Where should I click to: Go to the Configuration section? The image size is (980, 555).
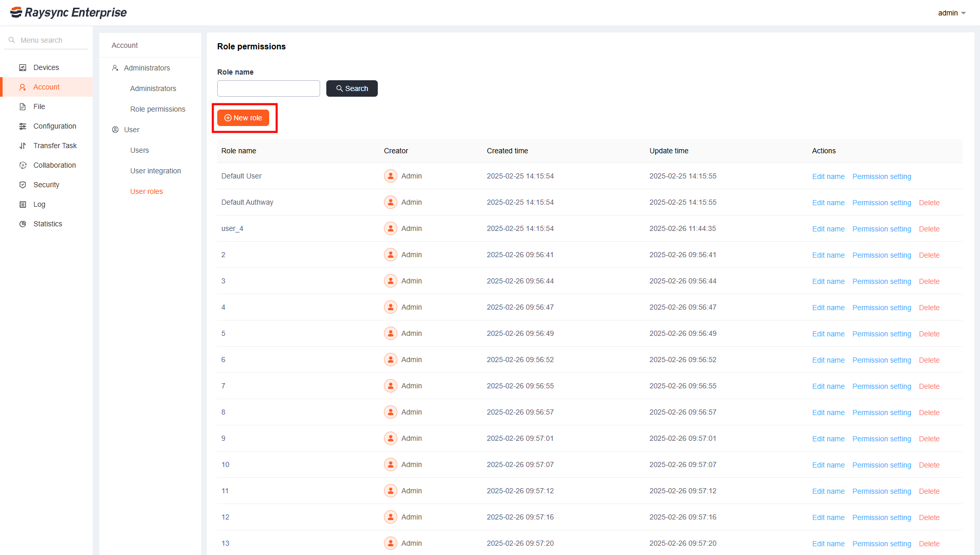click(46, 126)
